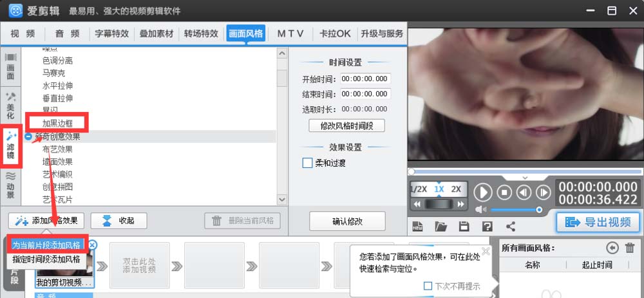Stop the video preview
Screen dimensions: 644x298
click(x=504, y=192)
